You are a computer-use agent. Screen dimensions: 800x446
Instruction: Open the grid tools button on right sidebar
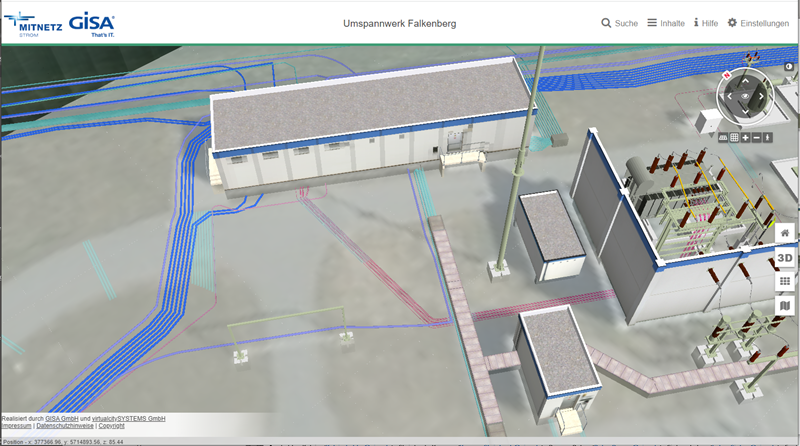(785, 282)
